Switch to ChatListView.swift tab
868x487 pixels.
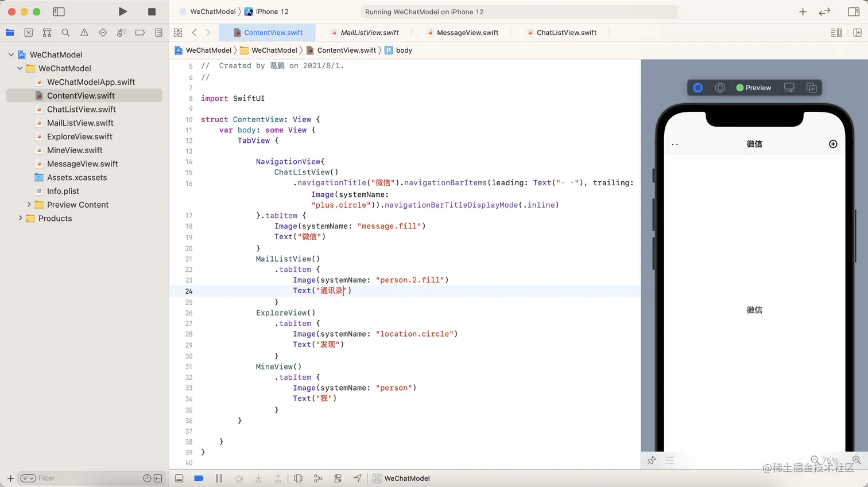coord(561,33)
